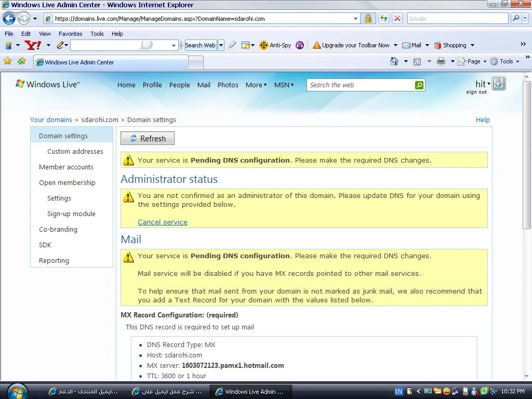
Task: Click the Cancel service link
Action: coord(162,222)
